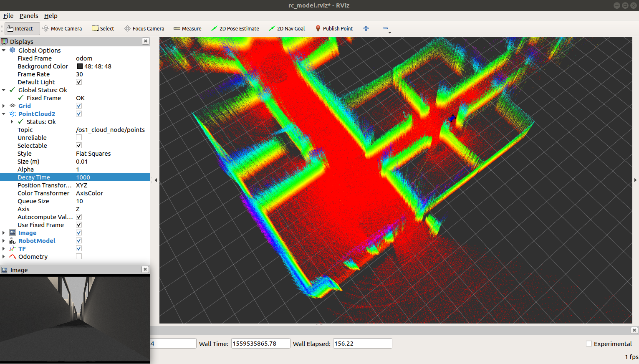Screen dimensions: 639x364
Task: Collapse the Global Status node
Action: pos(4,90)
